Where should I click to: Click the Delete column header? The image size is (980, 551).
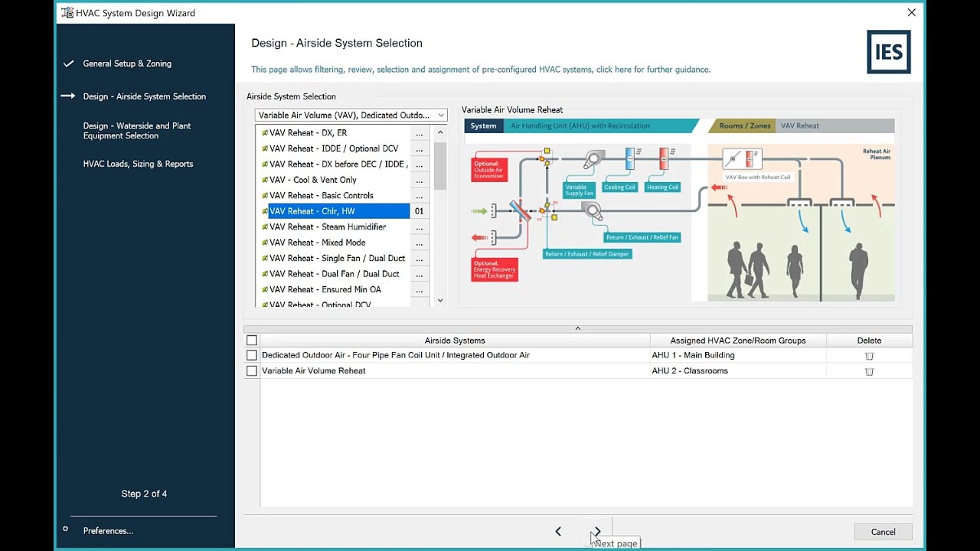869,341
